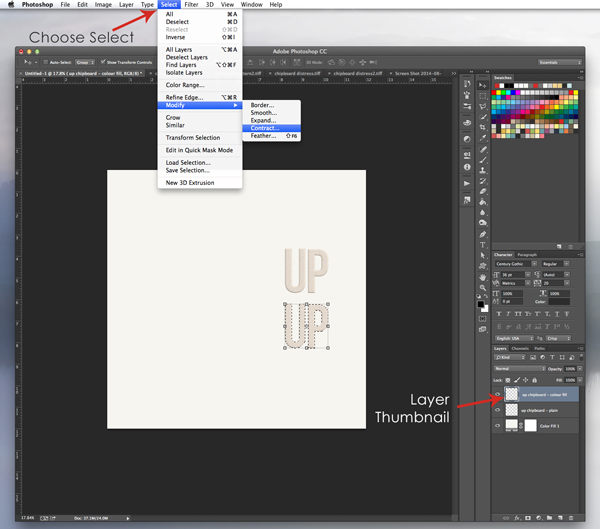Hide the 'up chipboard – colour fill' layer
600x529 pixels.
[499, 395]
